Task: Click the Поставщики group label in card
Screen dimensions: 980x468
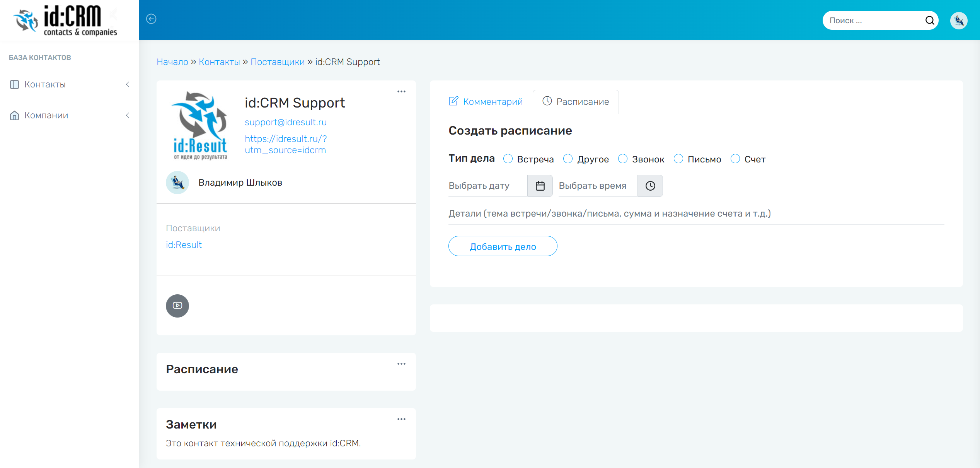Action: click(x=193, y=228)
